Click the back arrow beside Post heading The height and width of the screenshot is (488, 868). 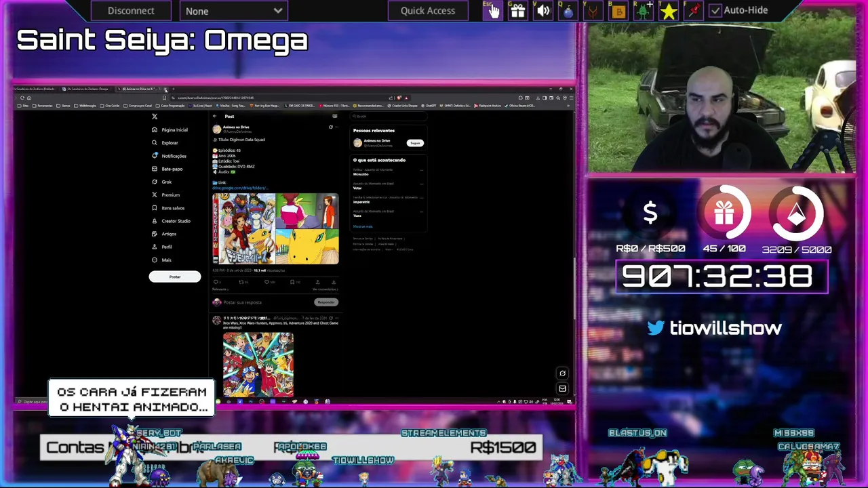point(214,116)
